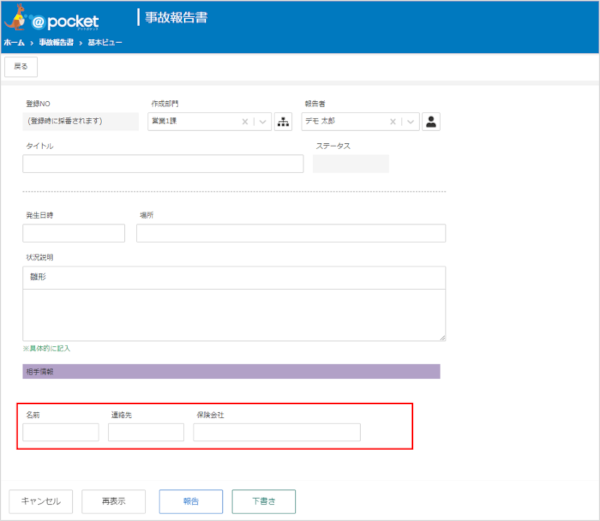Focus the 保険会社 input field
This screenshot has width=600, height=521.
[277, 432]
